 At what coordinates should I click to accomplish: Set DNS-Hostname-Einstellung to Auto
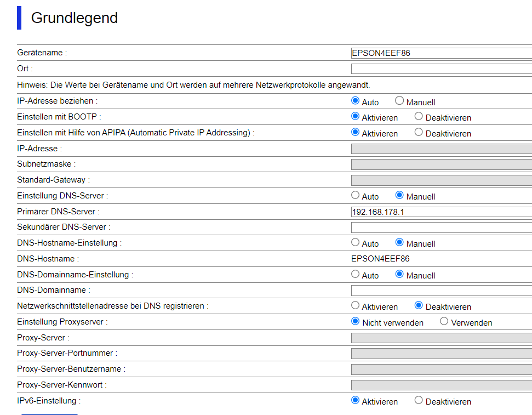355,242
